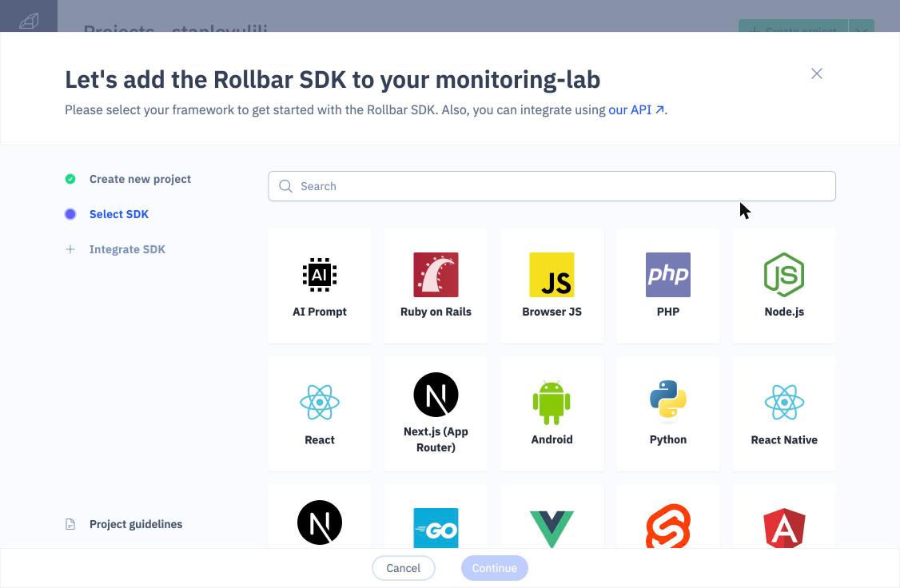Click the Continue button

pos(494,568)
